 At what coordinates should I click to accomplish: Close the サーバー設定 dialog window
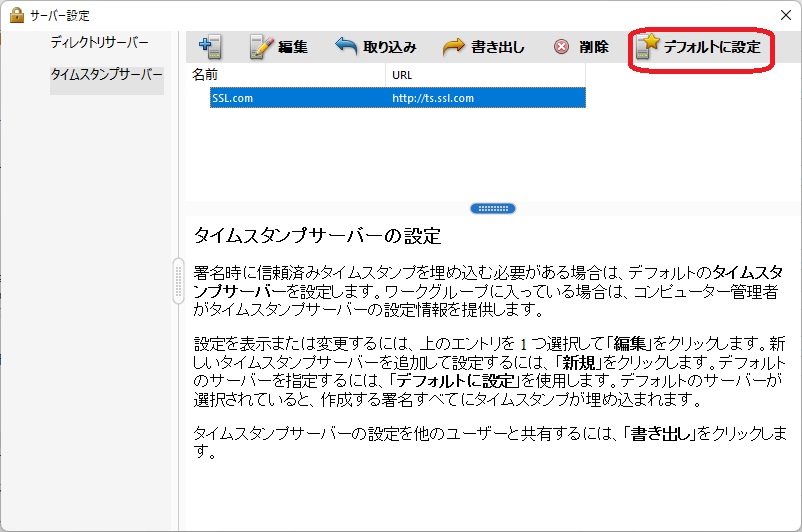pos(781,14)
